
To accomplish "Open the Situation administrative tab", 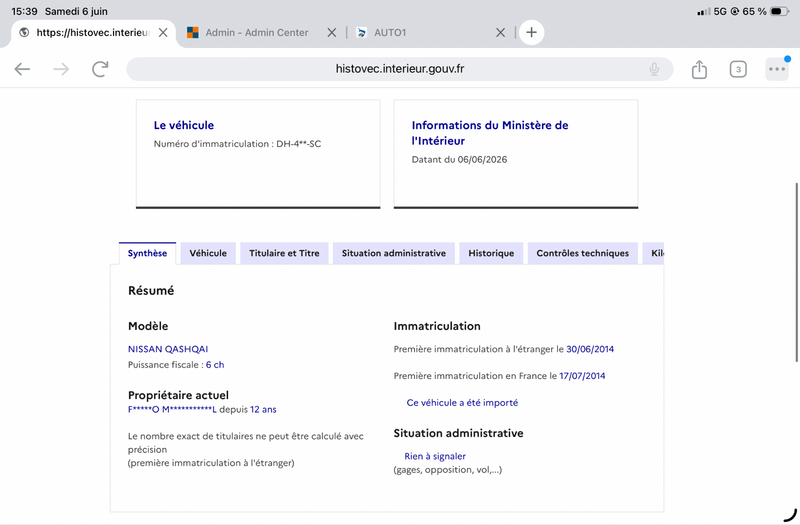I will coord(393,253).
